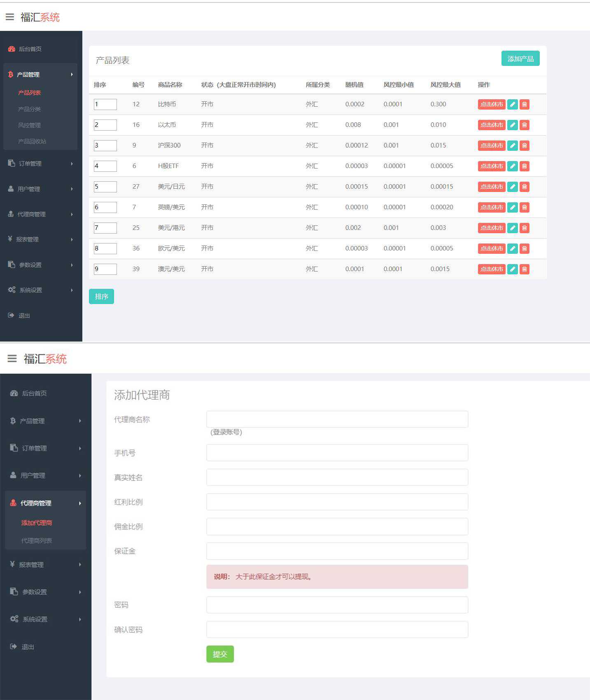This screenshot has width=590, height=700.
Task: Click 点击休市 button for 美元/港元
Action: click(x=492, y=228)
